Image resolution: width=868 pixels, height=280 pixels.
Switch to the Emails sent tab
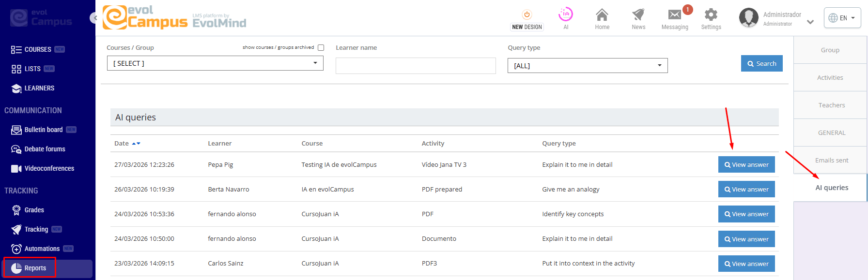tap(831, 160)
